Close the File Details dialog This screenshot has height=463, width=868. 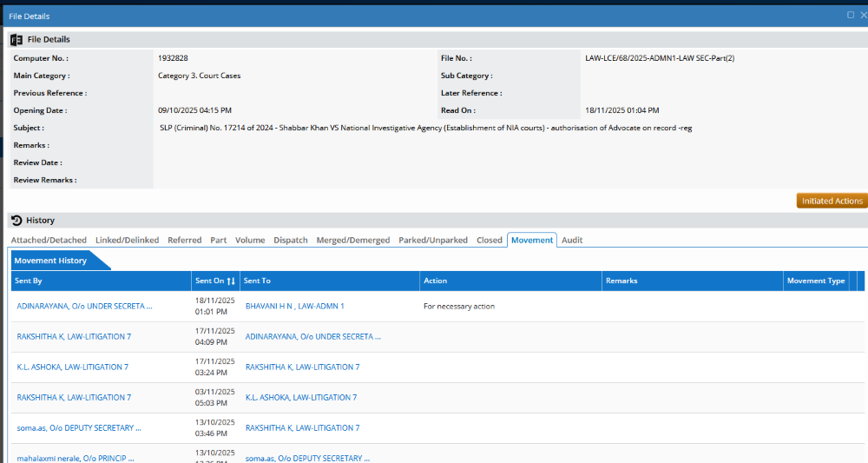[x=863, y=16]
